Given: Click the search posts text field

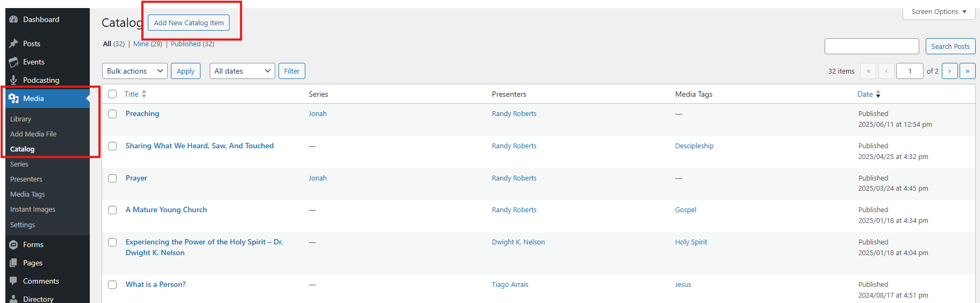Looking at the screenshot, I should pos(871,46).
